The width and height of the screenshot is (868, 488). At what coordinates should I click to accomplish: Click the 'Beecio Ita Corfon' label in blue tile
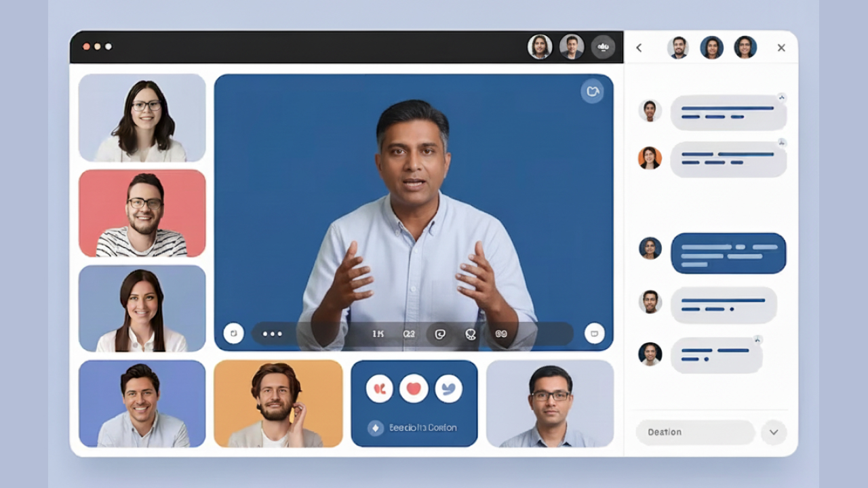tap(422, 428)
